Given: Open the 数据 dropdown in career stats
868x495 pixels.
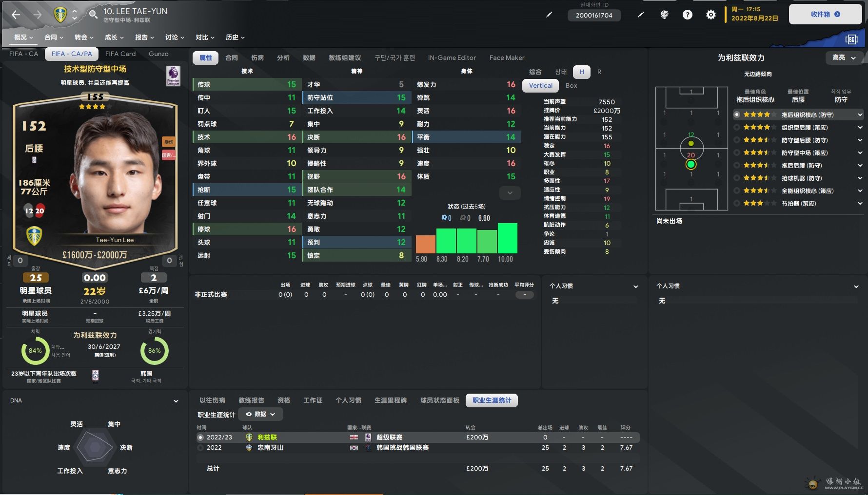Looking at the screenshot, I should (x=261, y=414).
